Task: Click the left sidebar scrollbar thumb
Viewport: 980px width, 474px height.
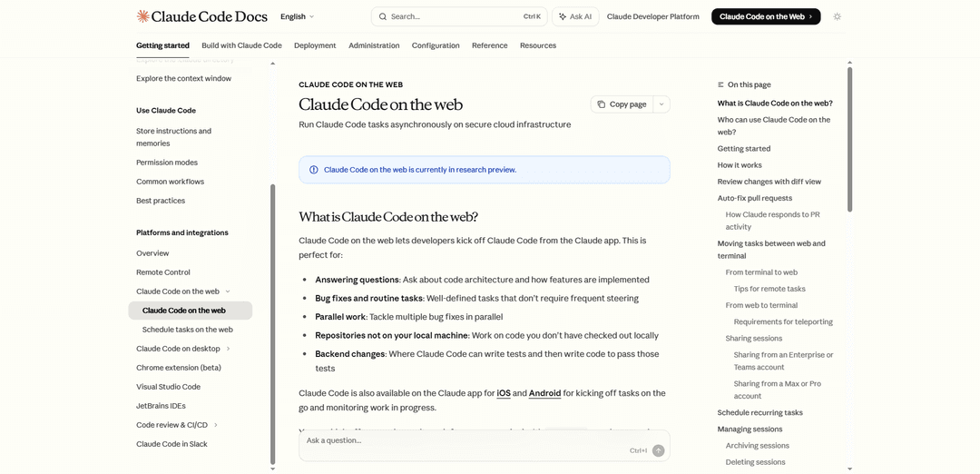Action: tap(272, 322)
